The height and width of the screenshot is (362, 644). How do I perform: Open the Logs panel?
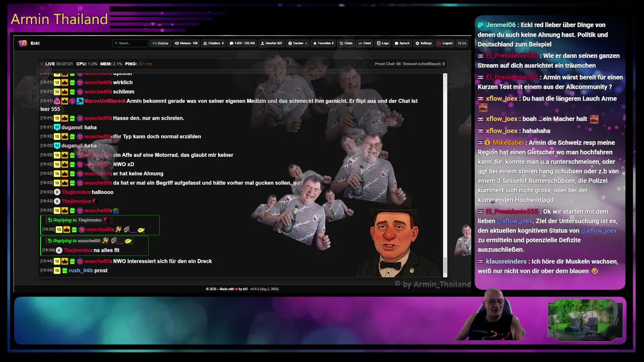click(383, 43)
